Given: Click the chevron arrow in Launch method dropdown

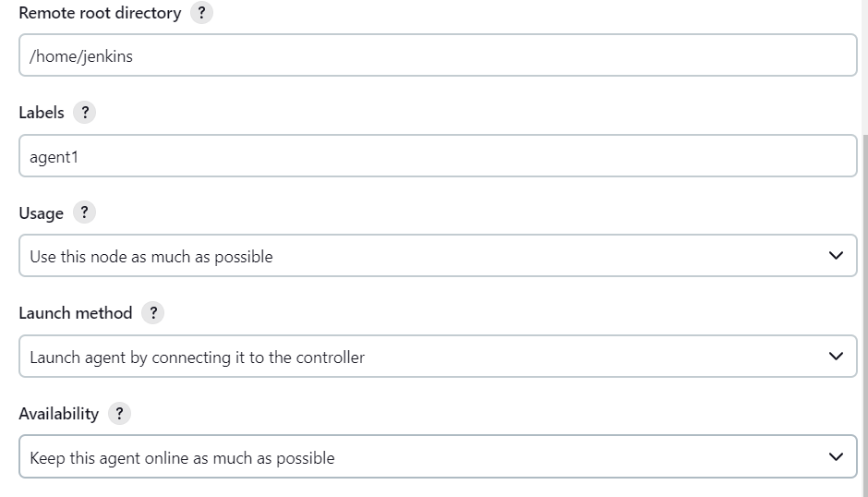Looking at the screenshot, I should point(836,357).
